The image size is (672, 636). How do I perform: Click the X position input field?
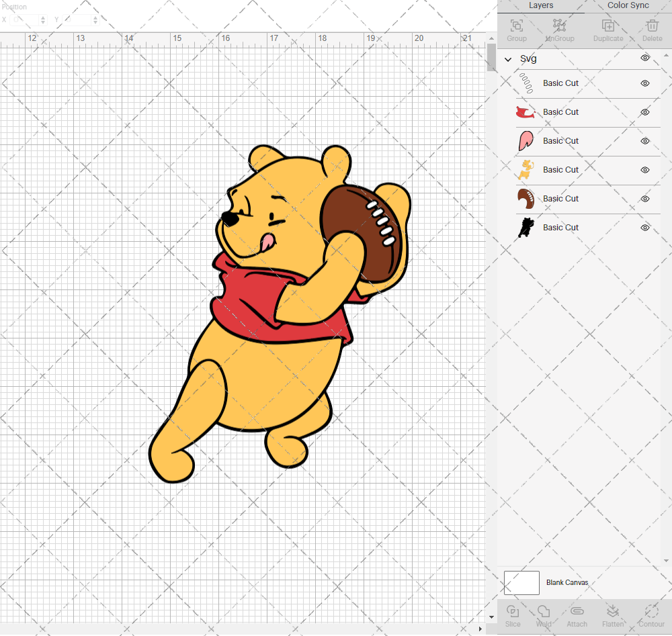pos(25,19)
